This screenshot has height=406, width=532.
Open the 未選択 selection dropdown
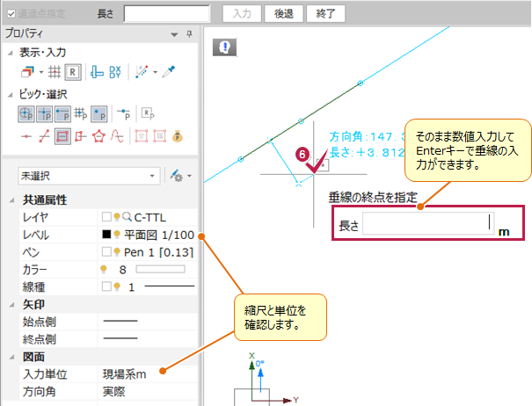click(88, 174)
